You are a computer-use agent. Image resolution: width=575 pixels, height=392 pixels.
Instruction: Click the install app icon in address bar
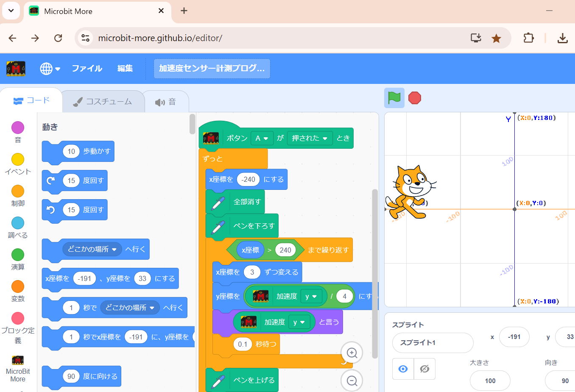476,38
